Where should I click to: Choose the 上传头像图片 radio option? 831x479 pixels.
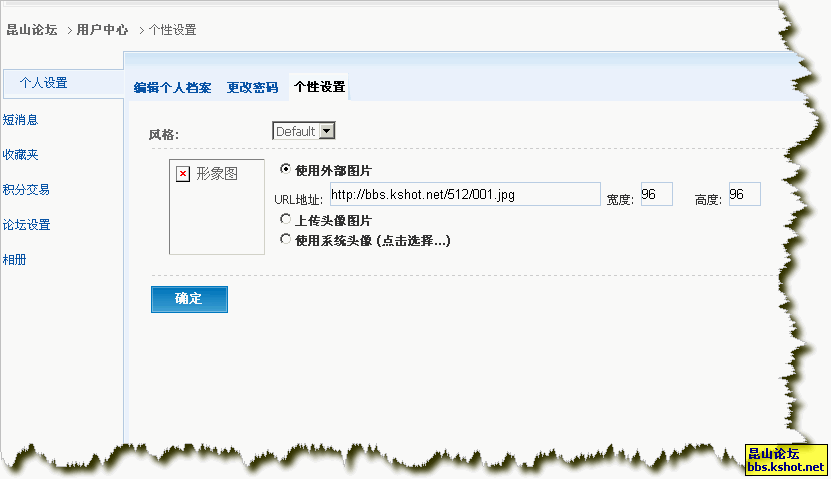[286, 219]
